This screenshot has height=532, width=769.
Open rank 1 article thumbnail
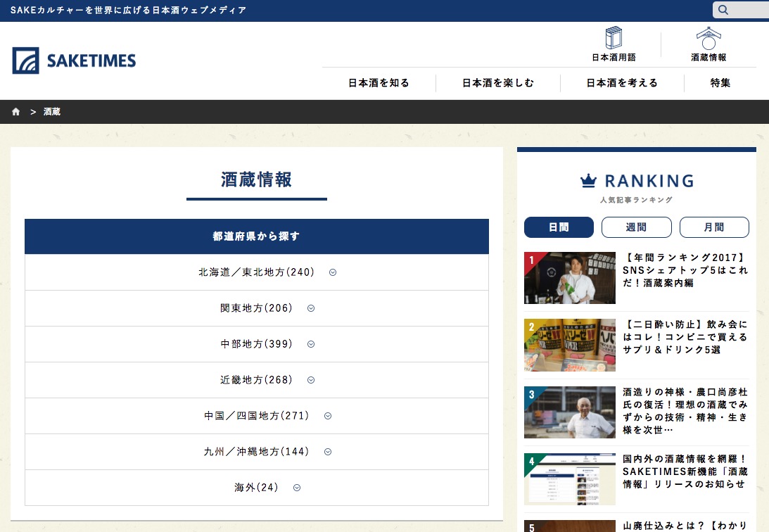click(x=569, y=278)
